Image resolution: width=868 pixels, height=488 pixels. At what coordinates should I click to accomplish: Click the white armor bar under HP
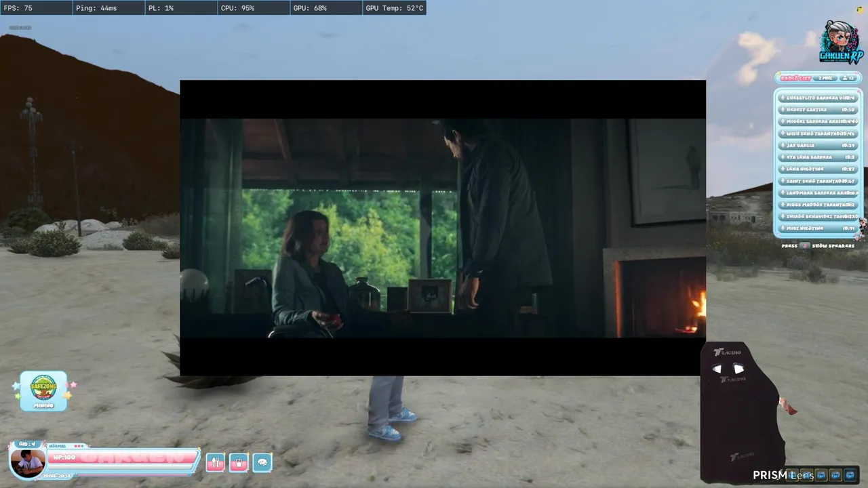tap(121, 468)
